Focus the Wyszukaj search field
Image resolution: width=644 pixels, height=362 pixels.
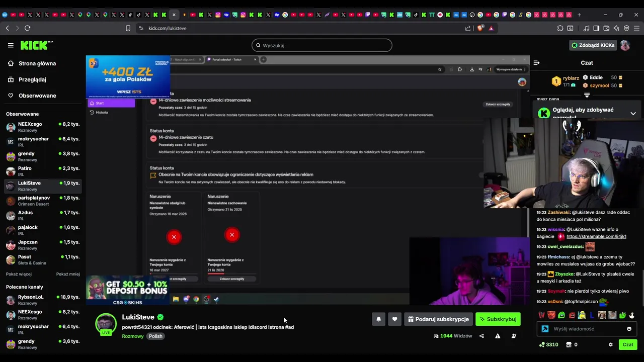[322, 45]
